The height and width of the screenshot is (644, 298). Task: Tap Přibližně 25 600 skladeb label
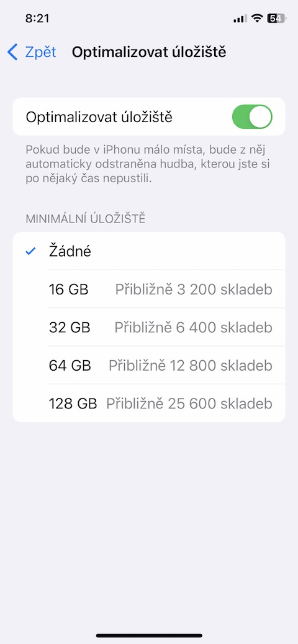point(189,404)
